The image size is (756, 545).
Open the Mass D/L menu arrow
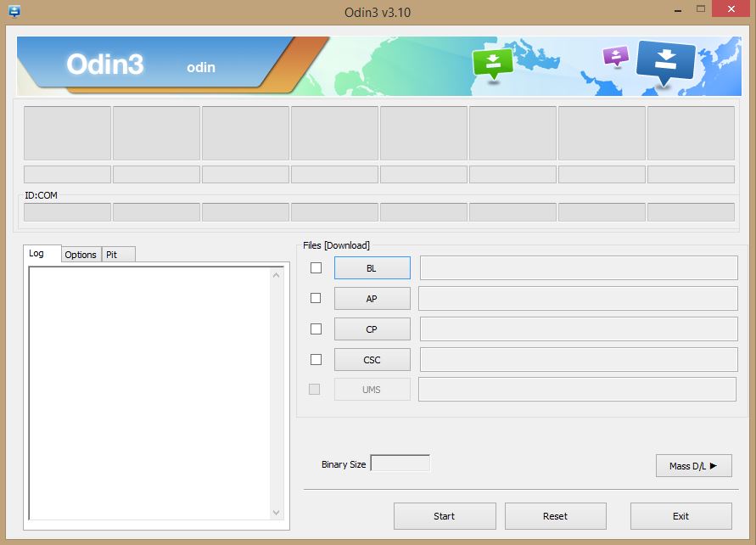694,466
